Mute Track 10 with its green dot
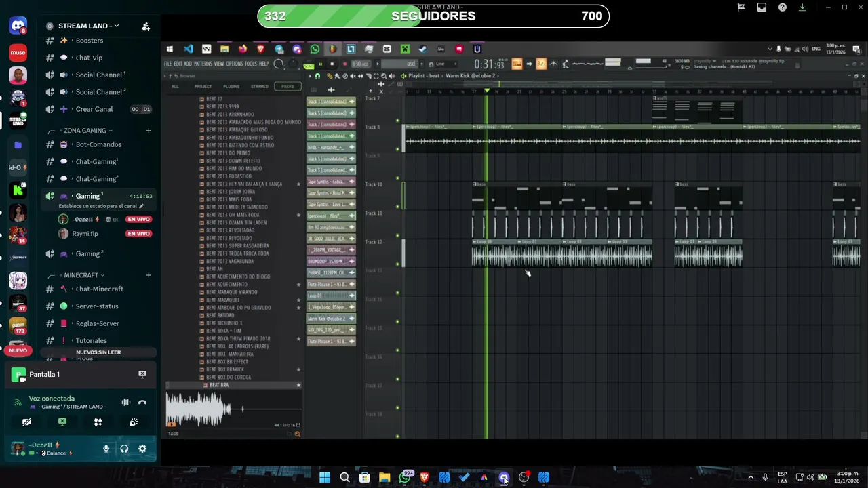 click(x=398, y=207)
